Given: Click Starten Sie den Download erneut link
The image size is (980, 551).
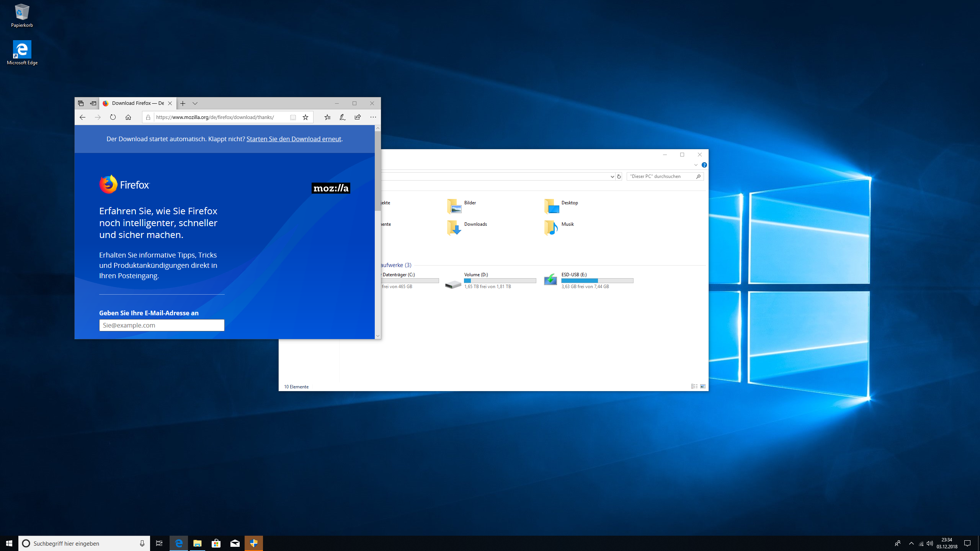Looking at the screenshot, I should coord(294,139).
